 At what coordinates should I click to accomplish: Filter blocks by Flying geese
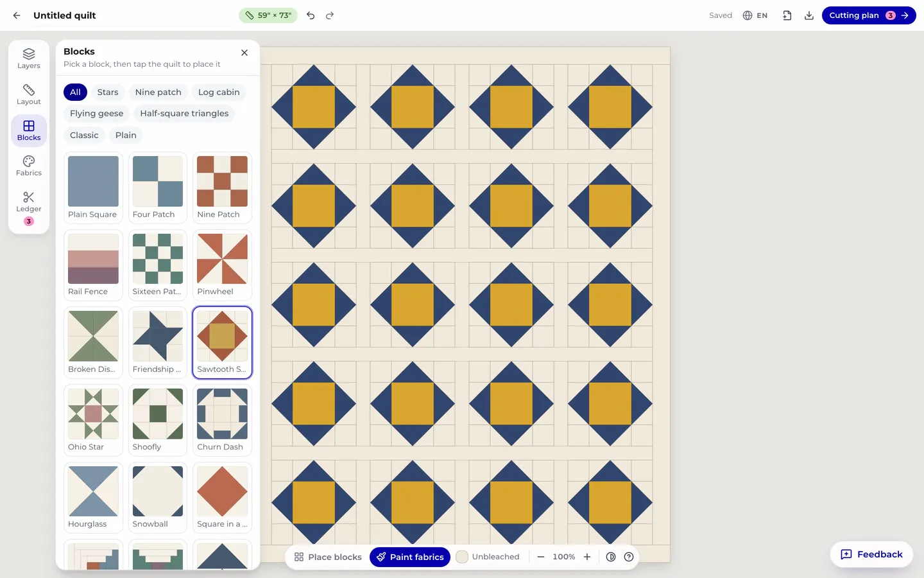click(x=97, y=114)
